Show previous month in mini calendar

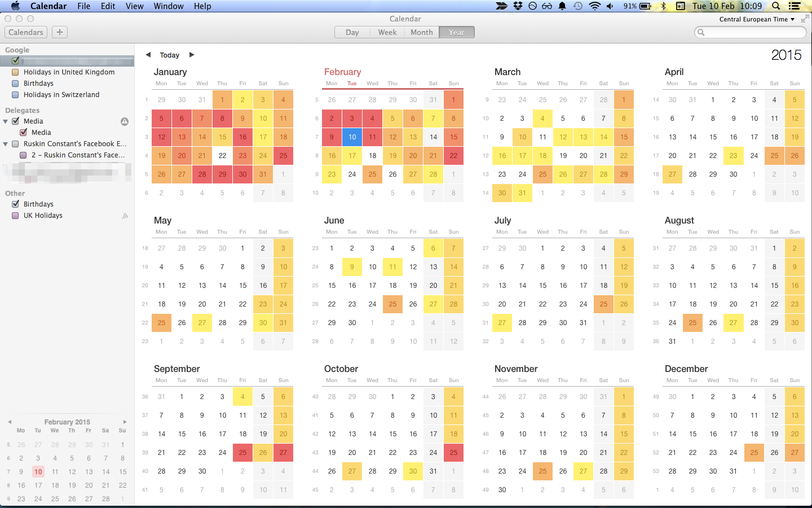coord(10,422)
